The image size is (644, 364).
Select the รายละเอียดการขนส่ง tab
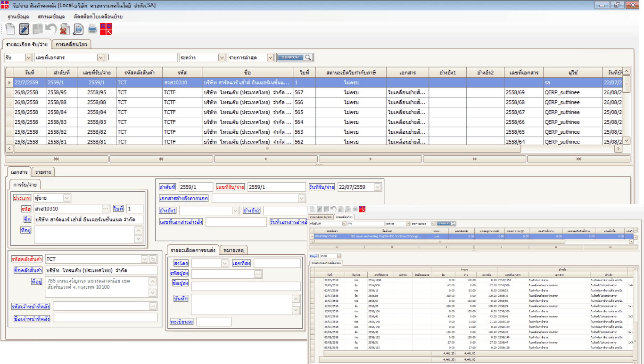click(x=193, y=249)
